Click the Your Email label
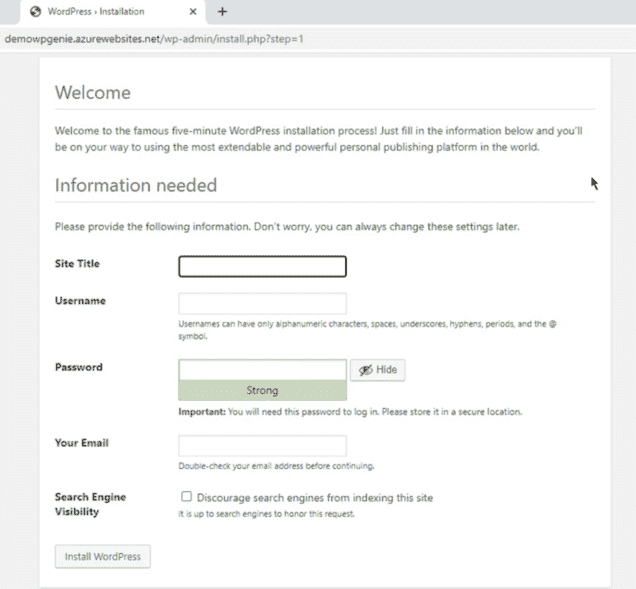The width and height of the screenshot is (636, 589). click(82, 443)
